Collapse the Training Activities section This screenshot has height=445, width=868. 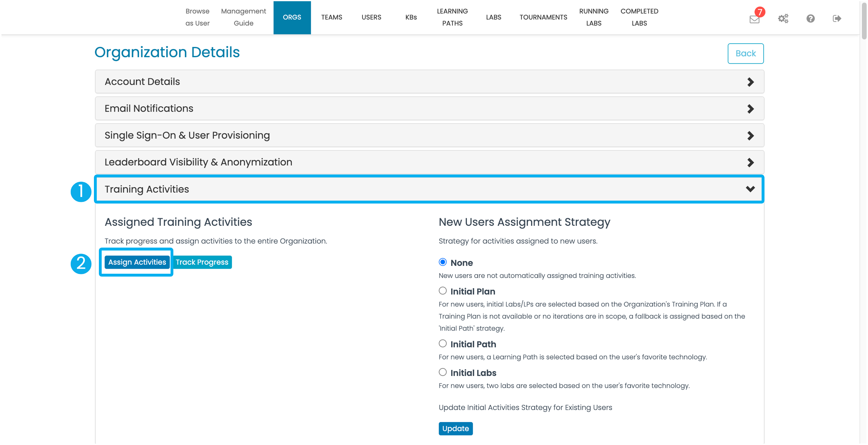click(x=429, y=189)
